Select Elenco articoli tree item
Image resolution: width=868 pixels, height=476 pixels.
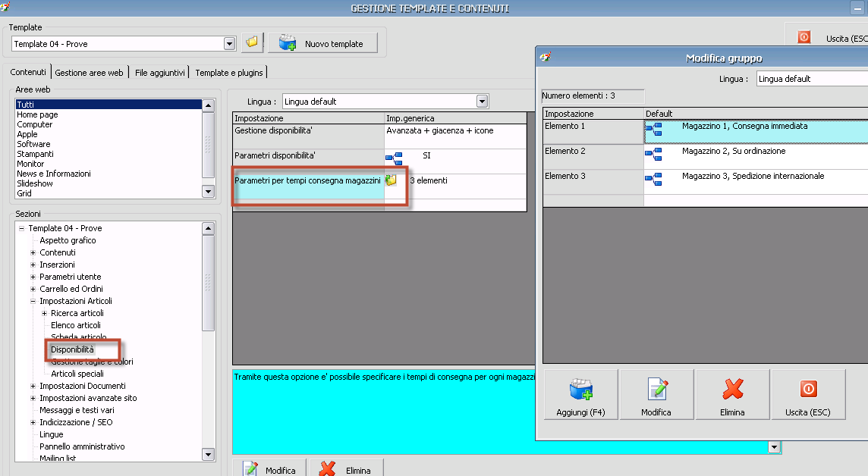(76, 326)
